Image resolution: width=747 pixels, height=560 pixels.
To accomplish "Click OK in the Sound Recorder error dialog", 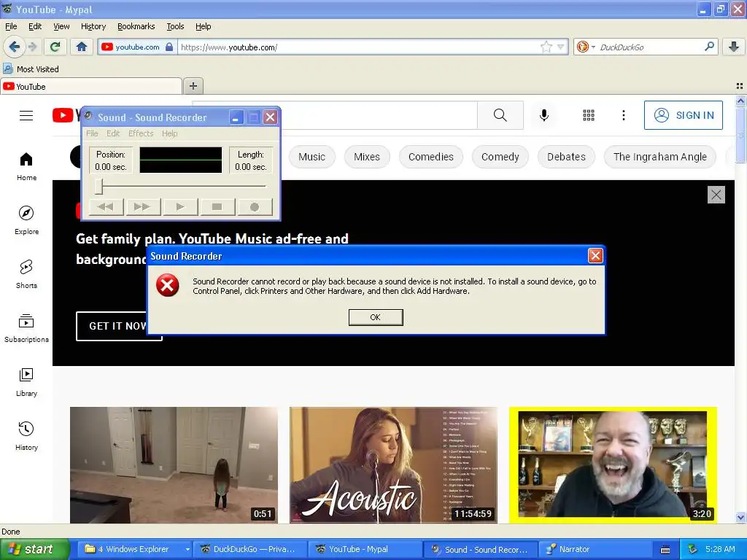I will click(x=376, y=317).
